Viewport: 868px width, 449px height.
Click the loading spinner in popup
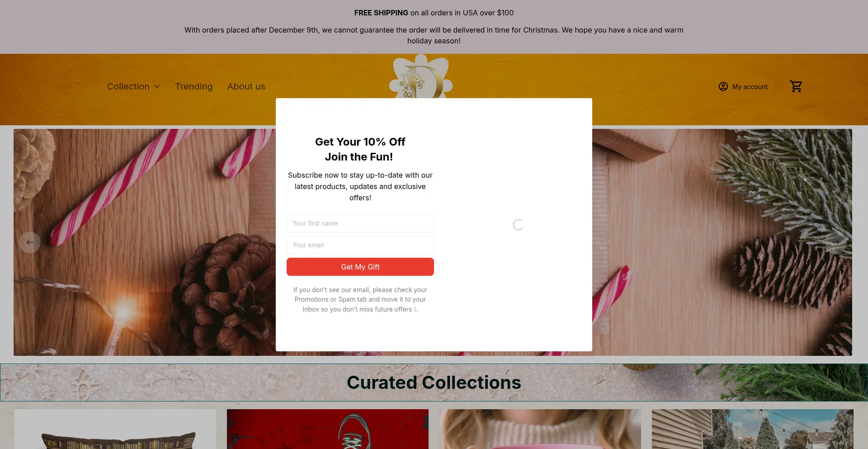518,225
